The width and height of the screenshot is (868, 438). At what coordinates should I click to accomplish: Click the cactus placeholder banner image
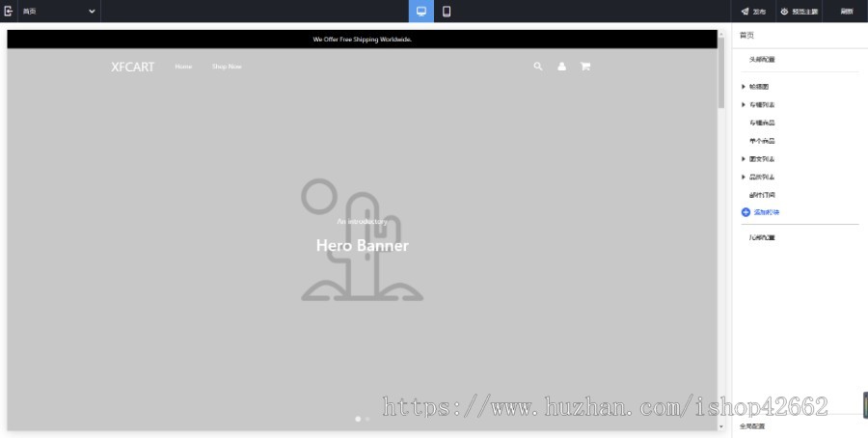pos(362,239)
